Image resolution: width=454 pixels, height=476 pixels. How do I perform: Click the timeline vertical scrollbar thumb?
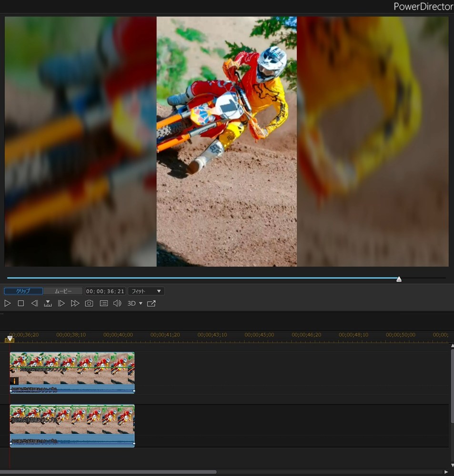tap(452, 385)
